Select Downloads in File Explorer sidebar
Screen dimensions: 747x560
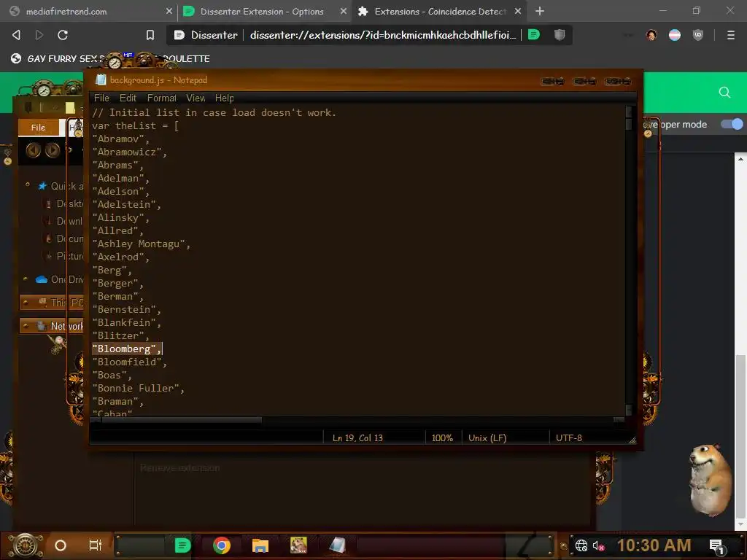click(x=64, y=221)
